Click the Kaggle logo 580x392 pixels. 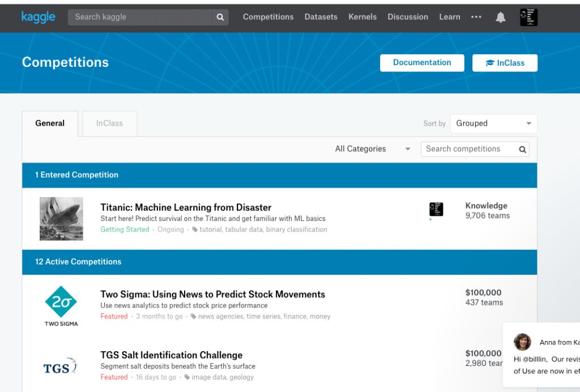click(x=38, y=17)
